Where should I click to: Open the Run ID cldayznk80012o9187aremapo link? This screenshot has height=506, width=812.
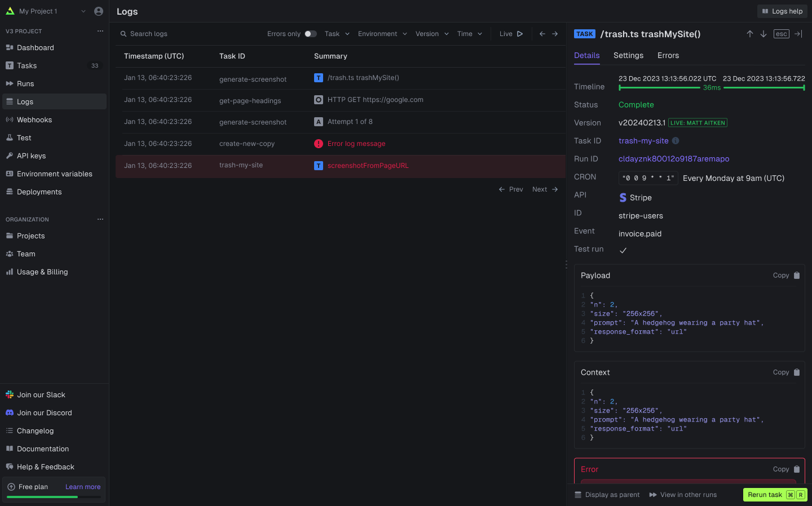coord(674,159)
